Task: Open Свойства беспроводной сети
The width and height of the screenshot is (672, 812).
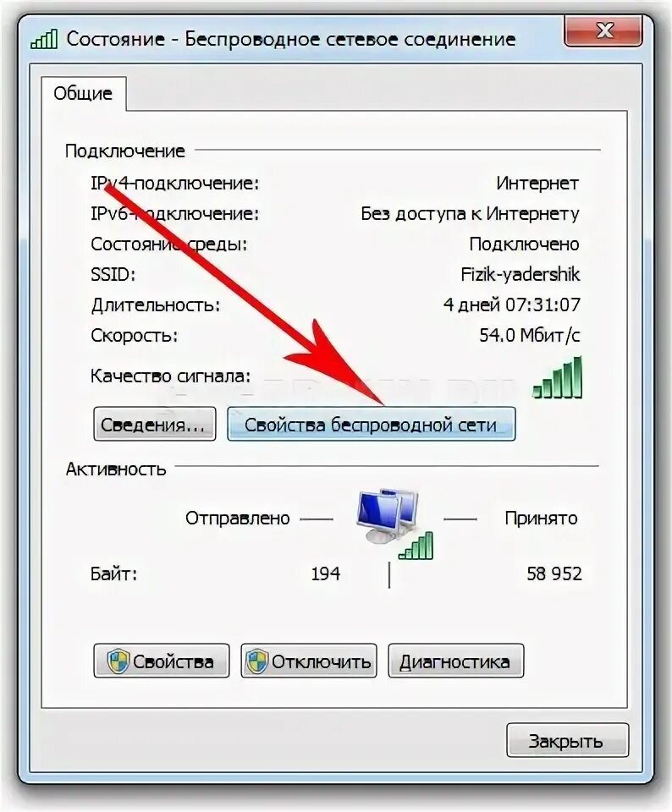Action: [371, 424]
